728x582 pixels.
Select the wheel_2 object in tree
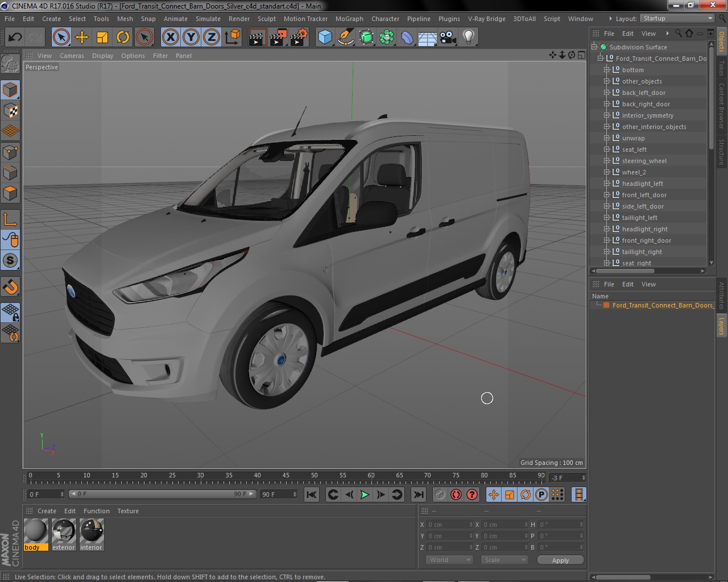634,172
